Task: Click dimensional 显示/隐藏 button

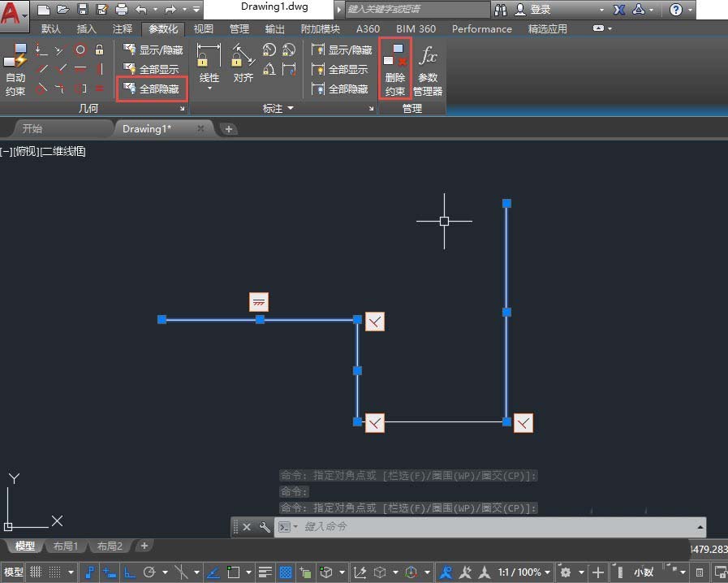Action: (342, 50)
